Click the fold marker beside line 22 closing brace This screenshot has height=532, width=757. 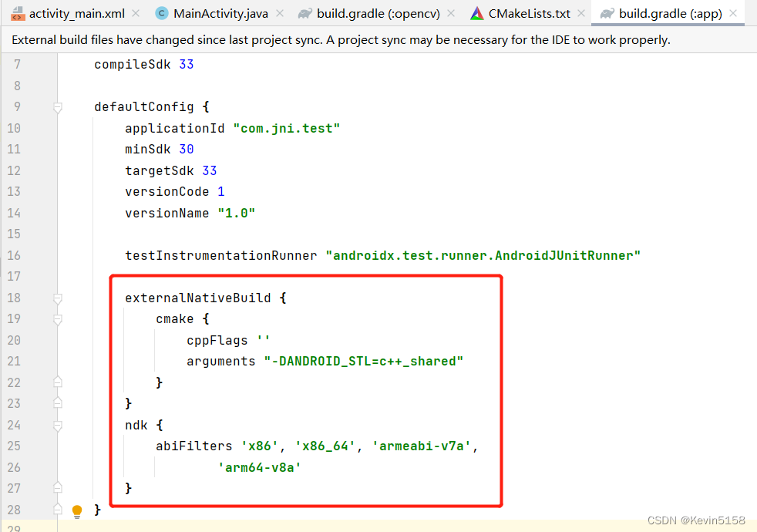tap(57, 381)
